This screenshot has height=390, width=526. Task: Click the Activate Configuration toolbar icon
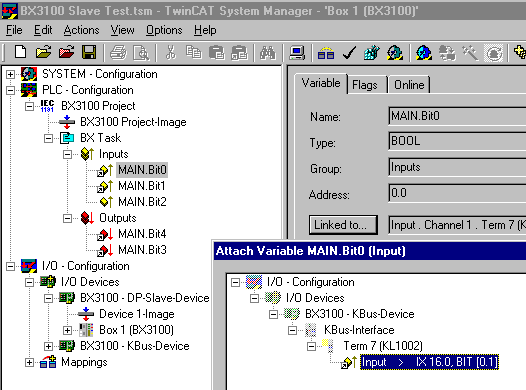click(372, 53)
